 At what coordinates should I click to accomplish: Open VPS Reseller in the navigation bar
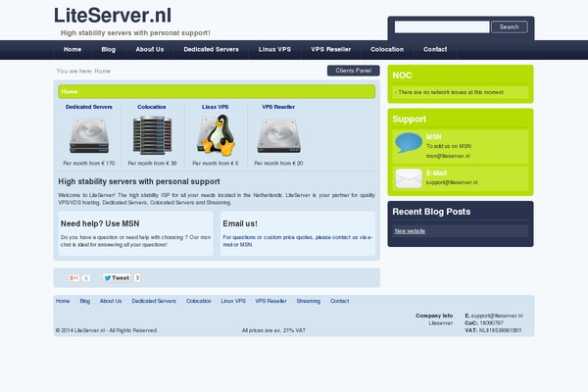(x=331, y=50)
